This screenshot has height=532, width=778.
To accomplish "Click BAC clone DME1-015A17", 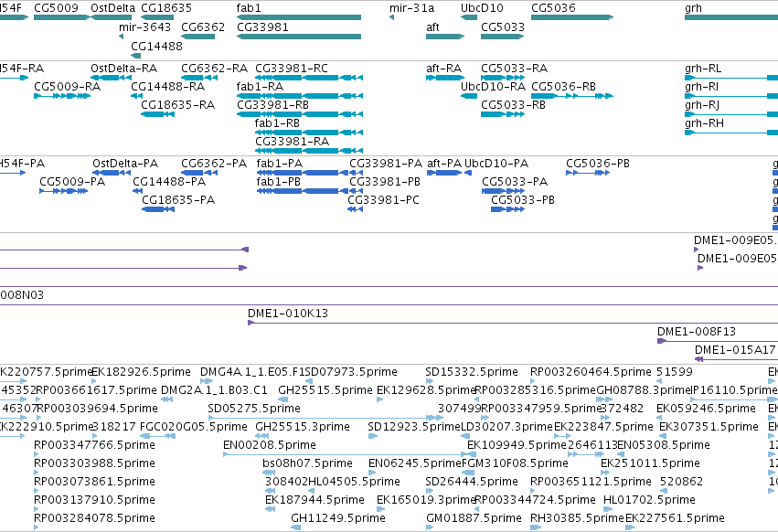I will click(736, 359).
